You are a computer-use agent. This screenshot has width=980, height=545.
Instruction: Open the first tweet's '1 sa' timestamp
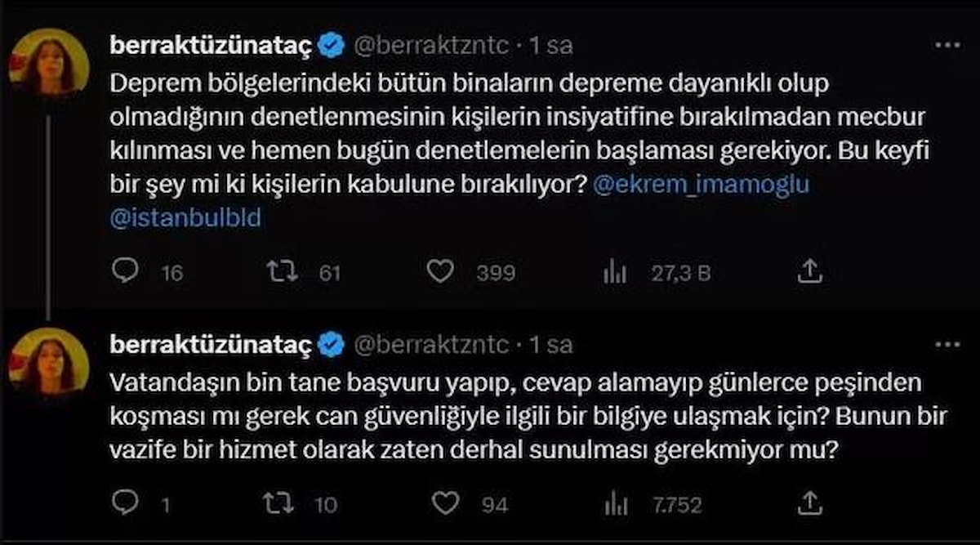(551, 47)
